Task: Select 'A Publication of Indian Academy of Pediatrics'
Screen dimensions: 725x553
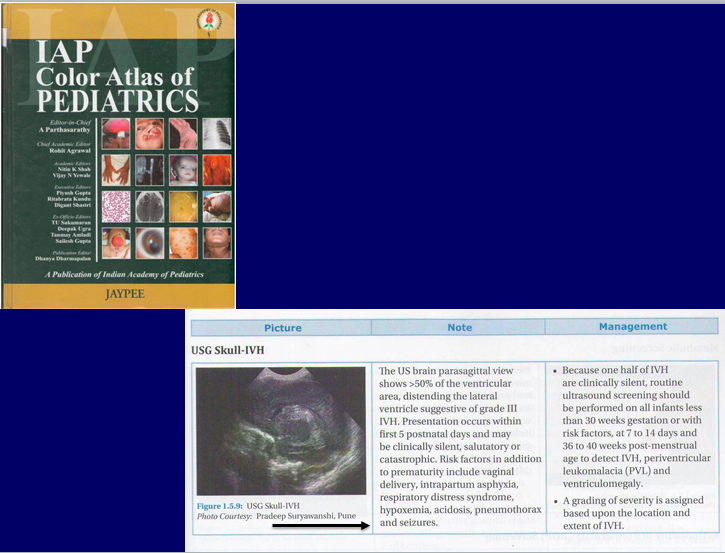Action: click(124, 275)
